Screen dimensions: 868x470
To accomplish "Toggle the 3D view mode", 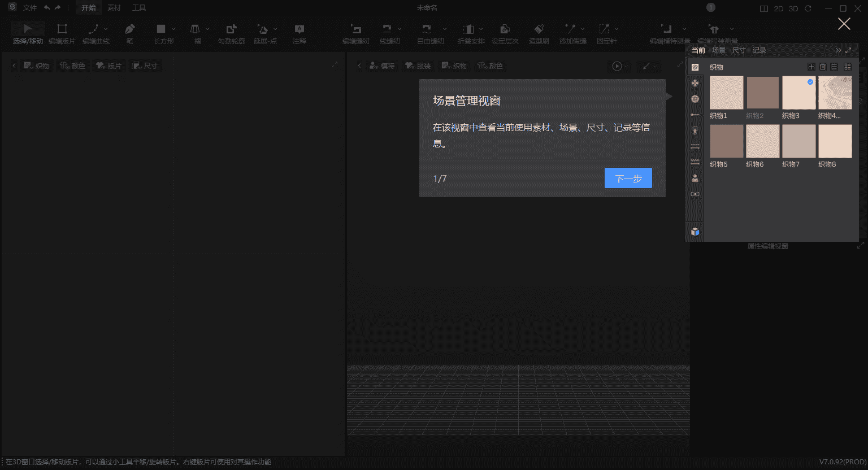I will tap(793, 8).
